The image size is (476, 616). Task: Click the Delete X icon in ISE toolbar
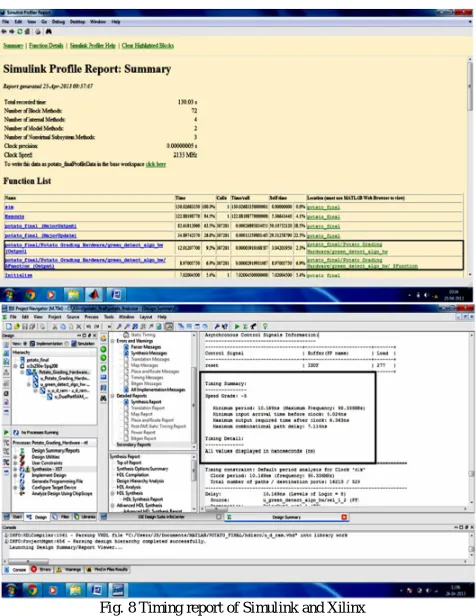click(x=79, y=326)
